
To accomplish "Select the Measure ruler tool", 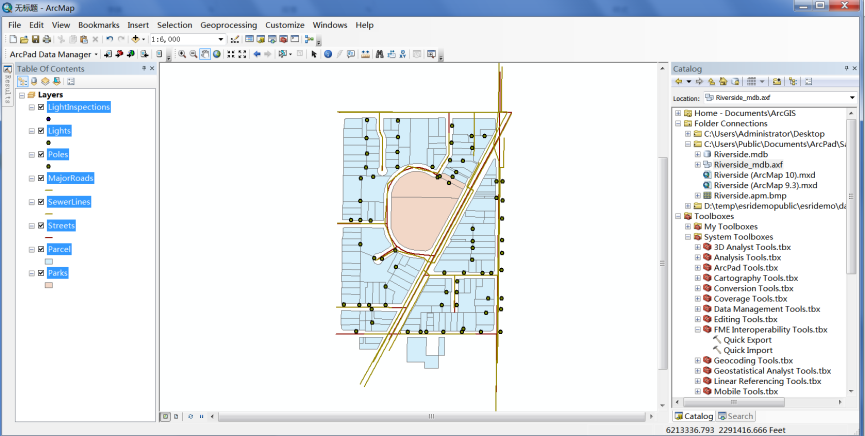I will point(365,54).
